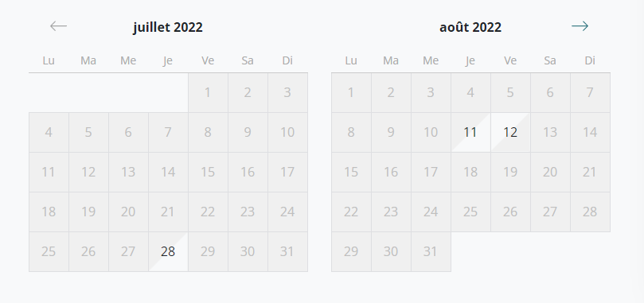The height and width of the screenshot is (303, 644).
Task: Click disabled date 29 juillet
Action: point(208,251)
